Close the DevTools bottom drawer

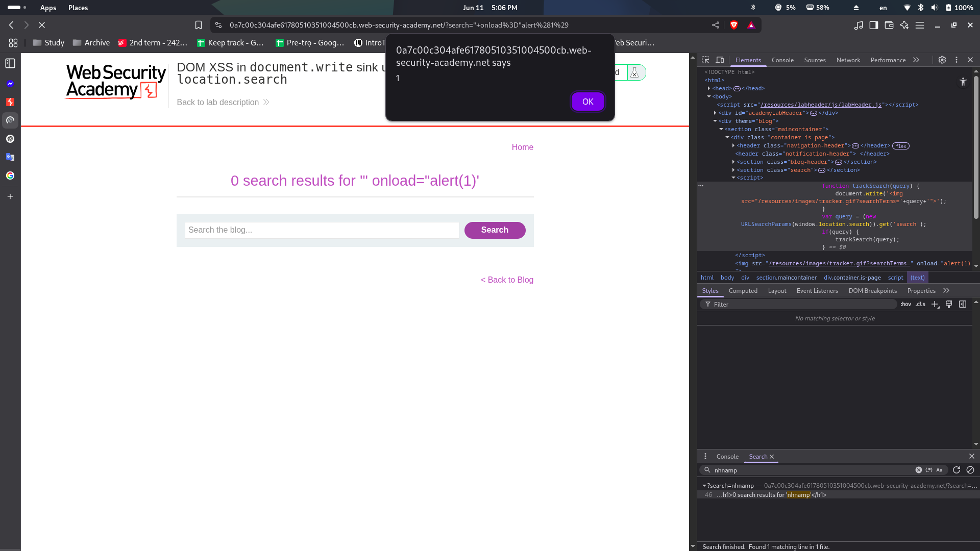[x=972, y=456]
